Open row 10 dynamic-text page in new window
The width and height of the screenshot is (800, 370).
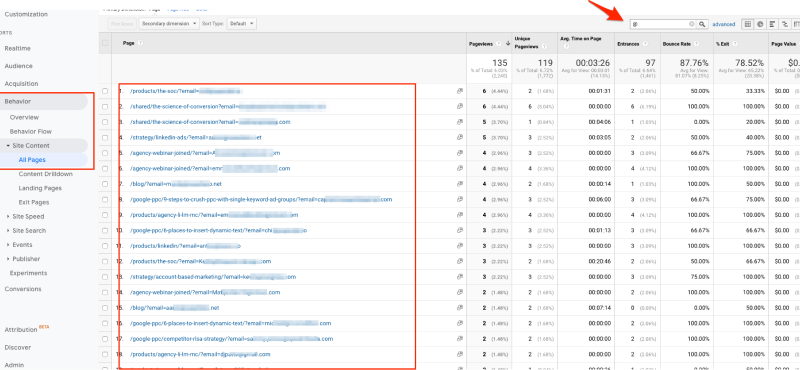[460, 230]
